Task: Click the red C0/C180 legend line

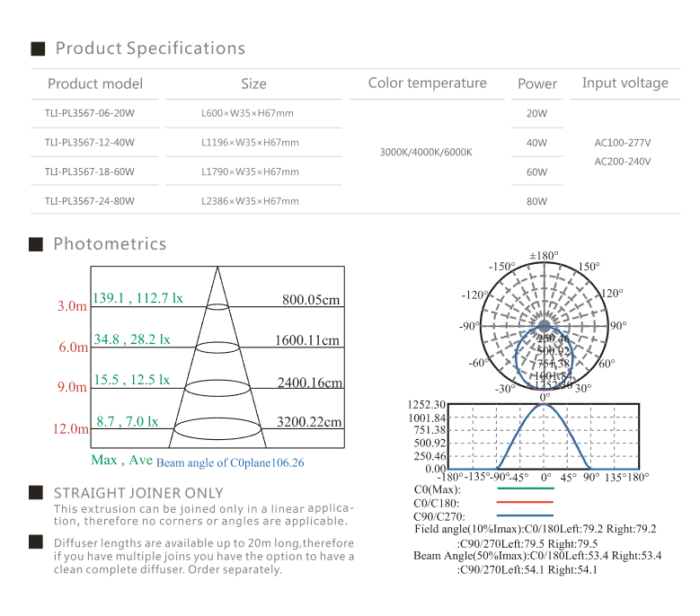Action: 526,503
